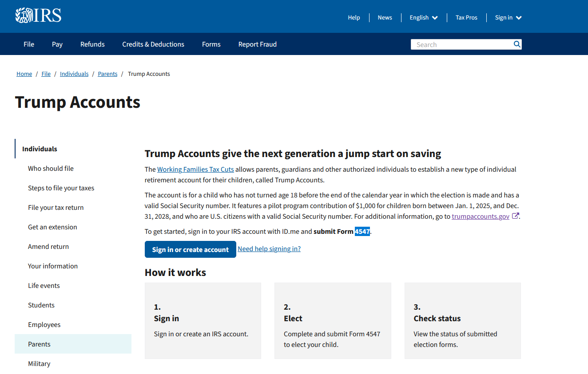
Task: Open the News link in header
Action: [x=385, y=18]
